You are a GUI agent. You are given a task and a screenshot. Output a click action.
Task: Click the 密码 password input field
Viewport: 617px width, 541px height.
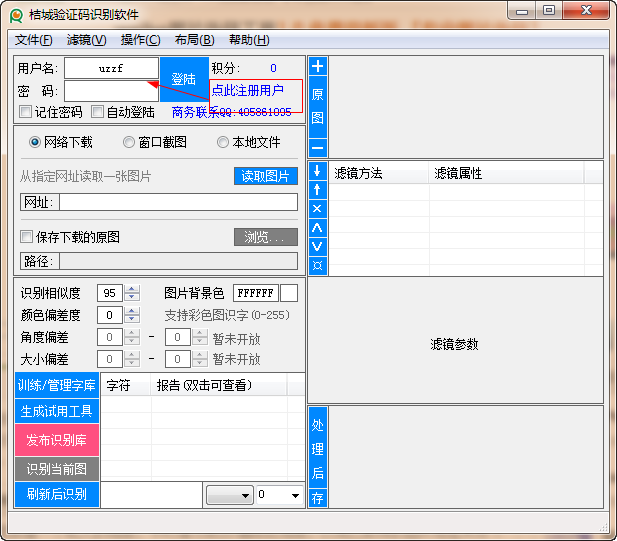(x=111, y=91)
